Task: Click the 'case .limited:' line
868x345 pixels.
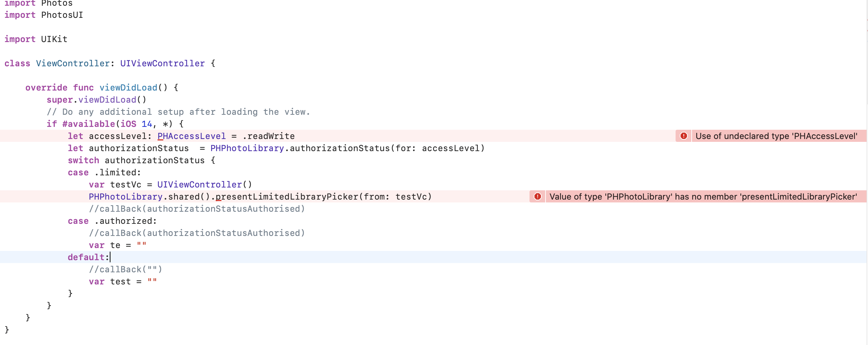Action: [104, 172]
